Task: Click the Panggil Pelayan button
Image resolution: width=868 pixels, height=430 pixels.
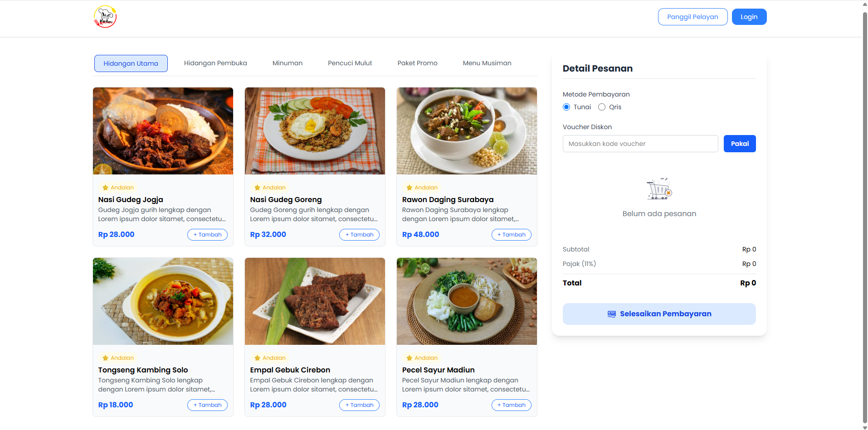Action: (x=692, y=16)
